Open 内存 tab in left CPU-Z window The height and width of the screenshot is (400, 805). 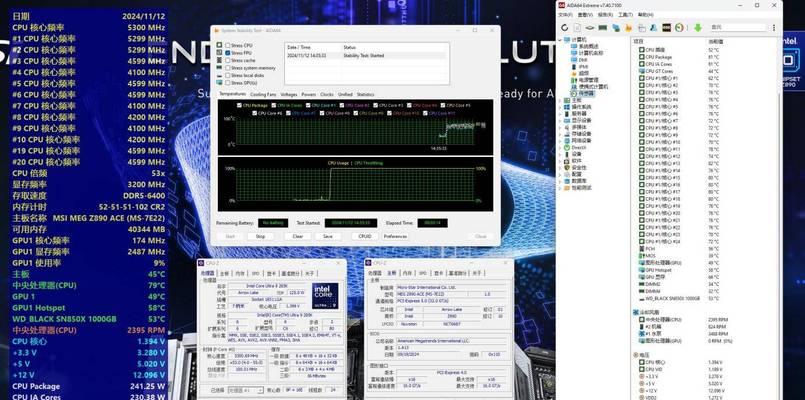click(x=240, y=273)
